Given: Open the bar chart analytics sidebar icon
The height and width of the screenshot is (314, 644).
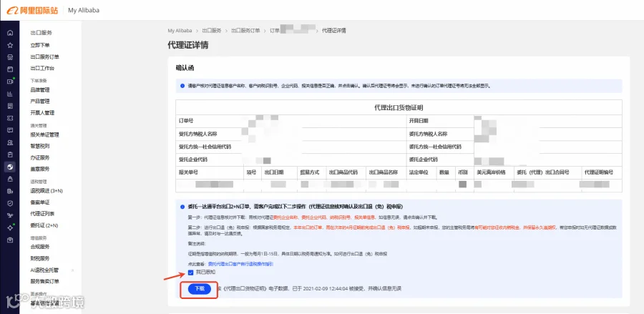Looking at the screenshot, I should click(10, 94).
